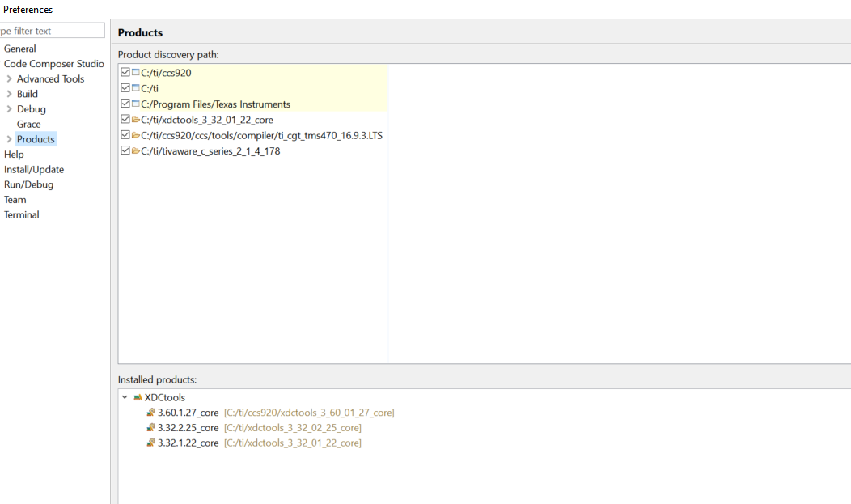Open the Install/Update preferences
This screenshot has width=851, height=504.
(x=34, y=169)
